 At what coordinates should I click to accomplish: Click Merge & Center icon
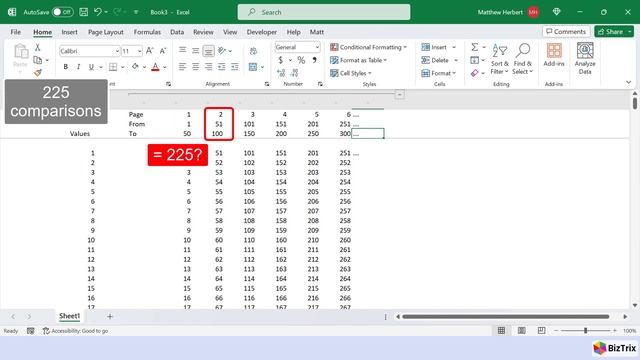(x=253, y=67)
